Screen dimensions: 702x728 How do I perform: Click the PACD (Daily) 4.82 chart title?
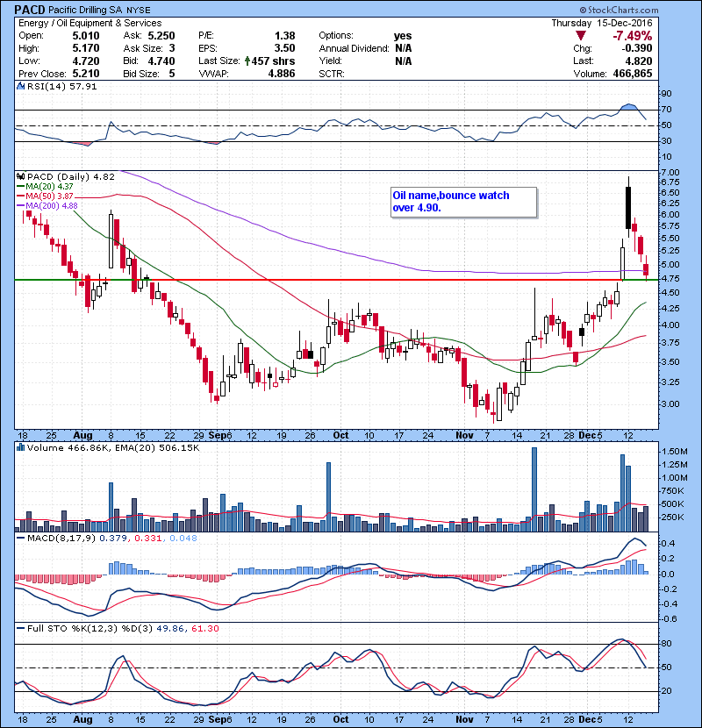(x=71, y=176)
